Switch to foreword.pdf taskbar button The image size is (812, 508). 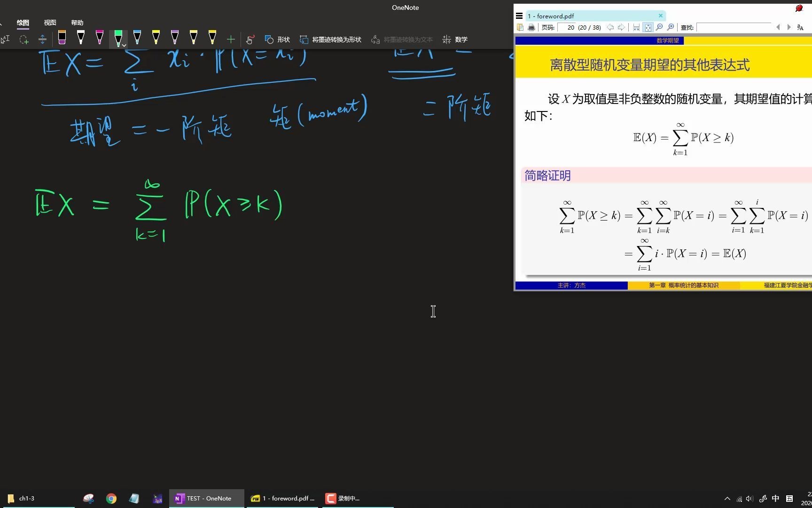tap(283, 498)
